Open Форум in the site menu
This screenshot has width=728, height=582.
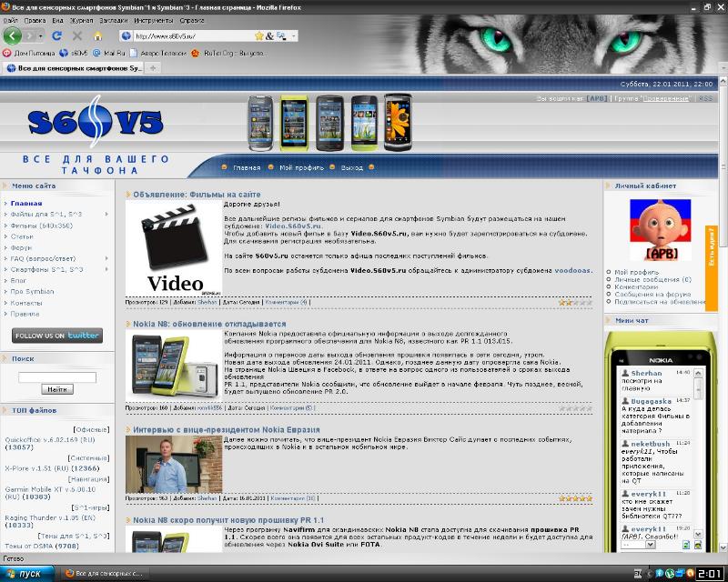click(21, 247)
